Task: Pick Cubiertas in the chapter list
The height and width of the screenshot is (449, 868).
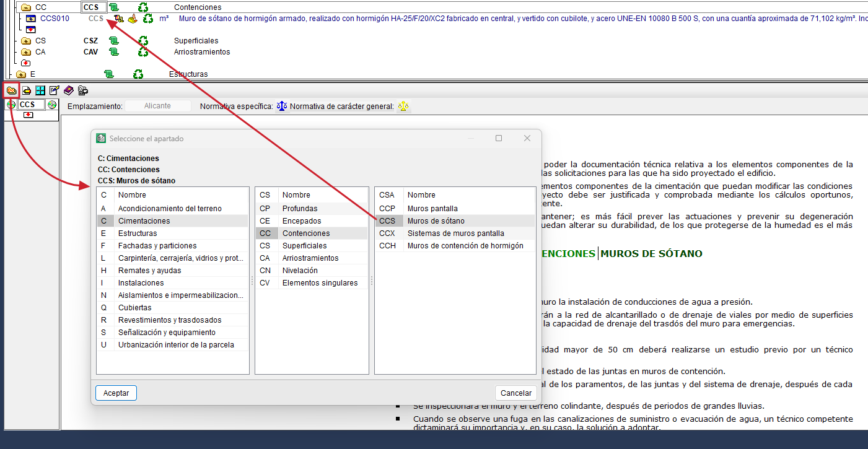Action: pos(173,308)
